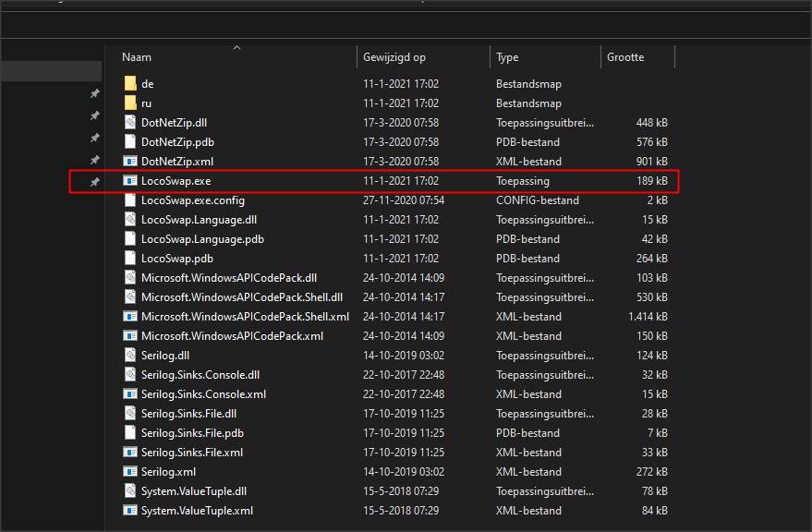The image size is (812, 532).
Task: Sort by the 'Gewijzigd op' column header
Action: click(394, 57)
